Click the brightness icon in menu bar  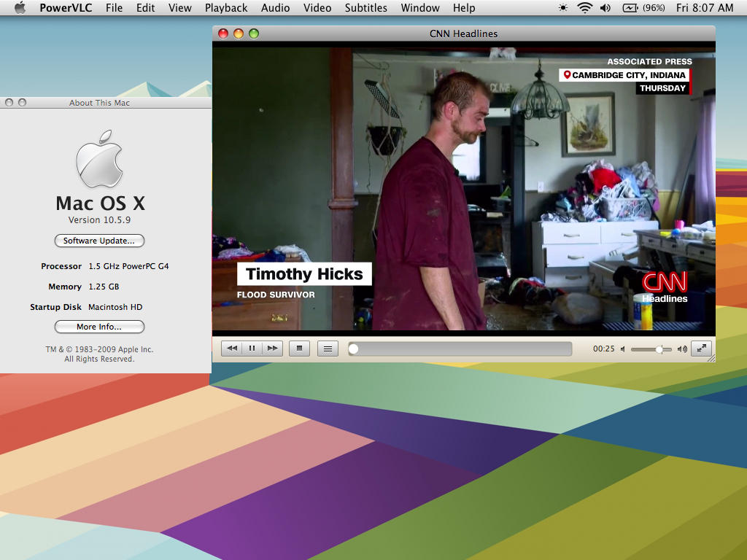[563, 7]
